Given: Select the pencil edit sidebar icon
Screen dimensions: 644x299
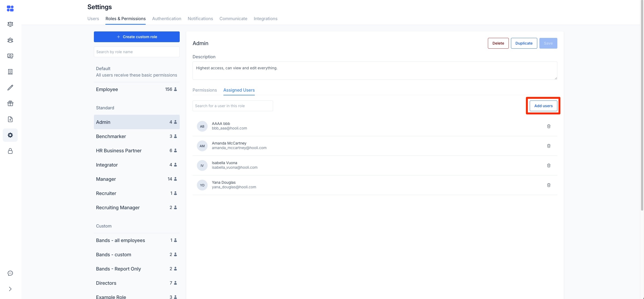Looking at the screenshot, I should click(10, 87).
